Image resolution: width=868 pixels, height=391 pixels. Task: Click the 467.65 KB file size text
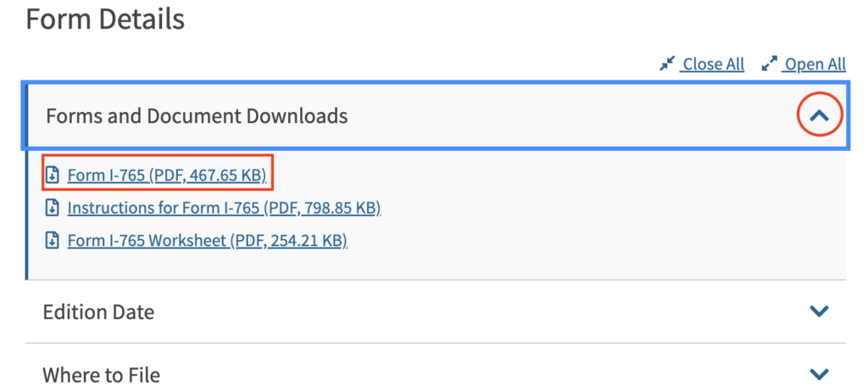(x=231, y=176)
